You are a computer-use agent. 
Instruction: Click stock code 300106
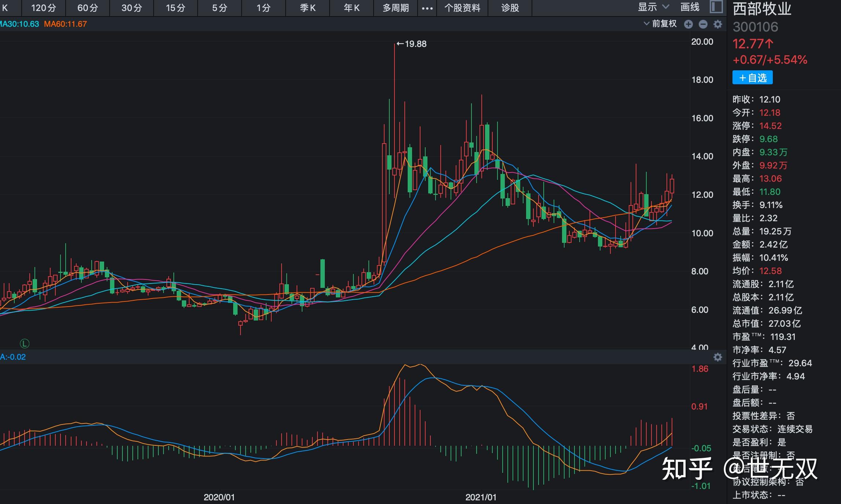coord(755,27)
